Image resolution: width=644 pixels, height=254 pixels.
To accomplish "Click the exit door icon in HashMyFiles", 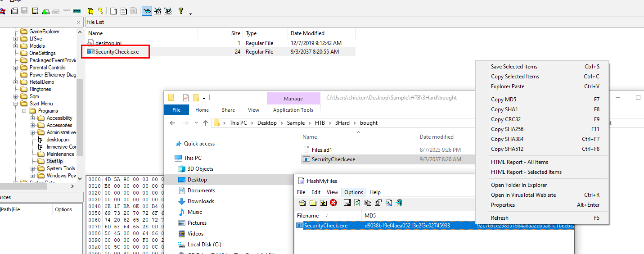I will (x=399, y=203).
